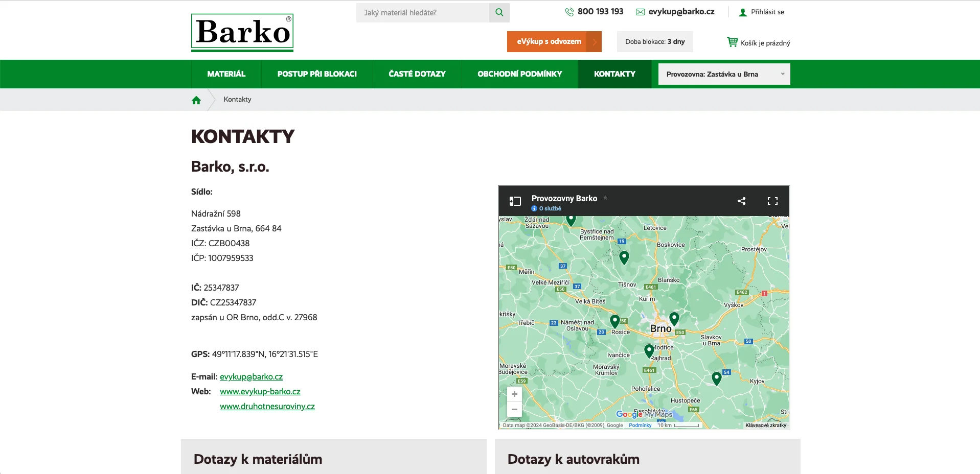Viewport: 980px width, 474px height.
Task: Select the map pin west of Kyjov
Action: [717, 378]
